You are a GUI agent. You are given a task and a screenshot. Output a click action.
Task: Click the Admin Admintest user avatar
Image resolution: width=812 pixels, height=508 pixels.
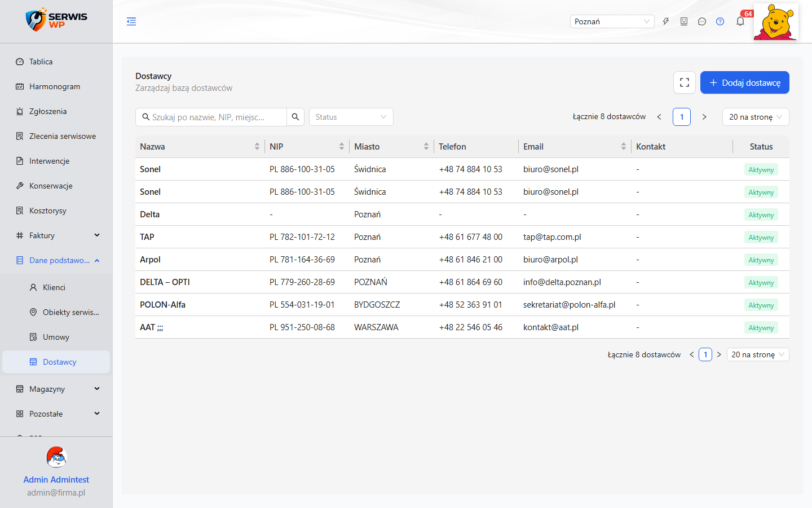click(x=56, y=457)
